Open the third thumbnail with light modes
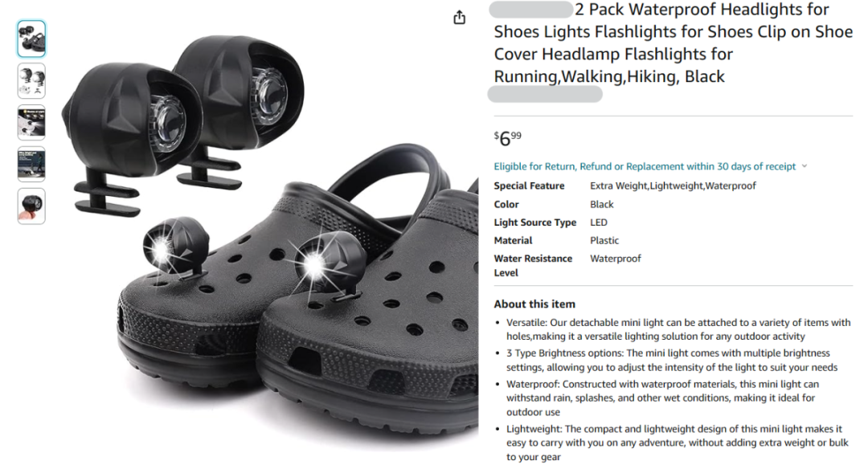 click(x=31, y=123)
